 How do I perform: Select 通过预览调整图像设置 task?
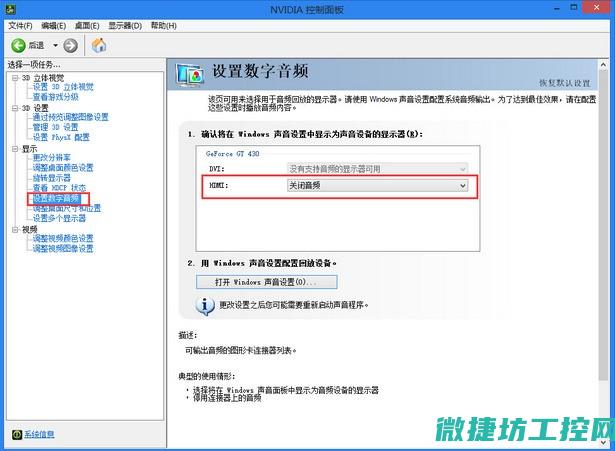click(71, 117)
